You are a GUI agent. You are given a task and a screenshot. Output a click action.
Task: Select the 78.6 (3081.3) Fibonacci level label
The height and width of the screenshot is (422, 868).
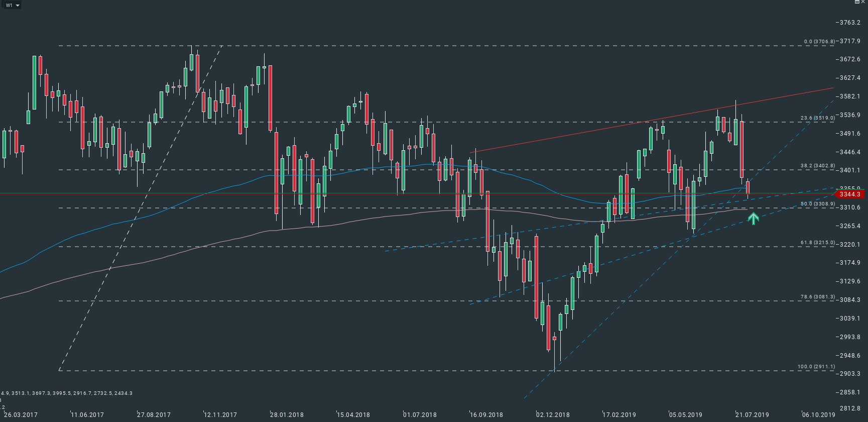pos(817,297)
